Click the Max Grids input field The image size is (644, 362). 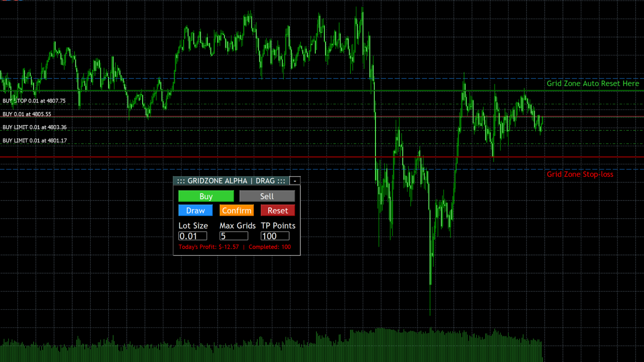[234, 236]
